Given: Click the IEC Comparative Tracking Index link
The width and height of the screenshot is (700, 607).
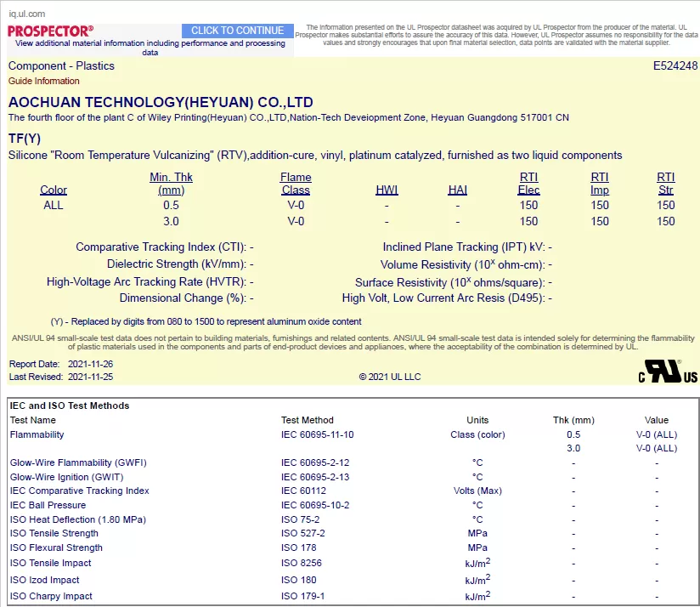Looking at the screenshot, I should tap(79, 491).
